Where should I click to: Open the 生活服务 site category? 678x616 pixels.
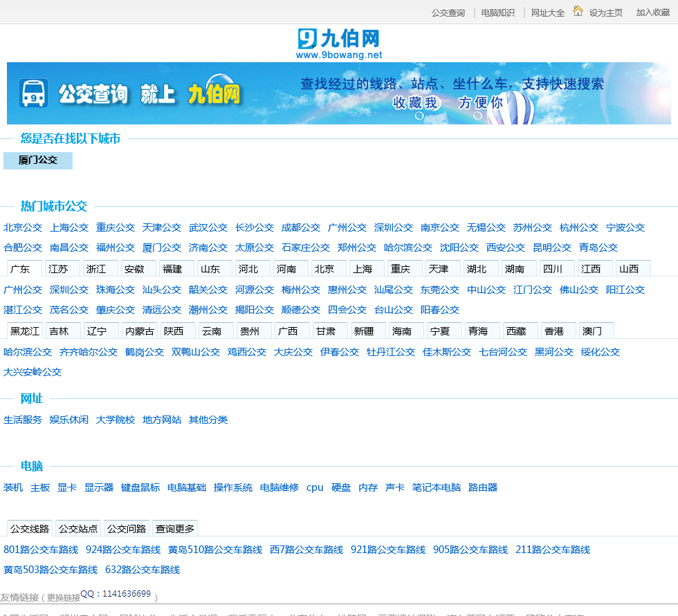pyautogui.click(x=23, y=420)
